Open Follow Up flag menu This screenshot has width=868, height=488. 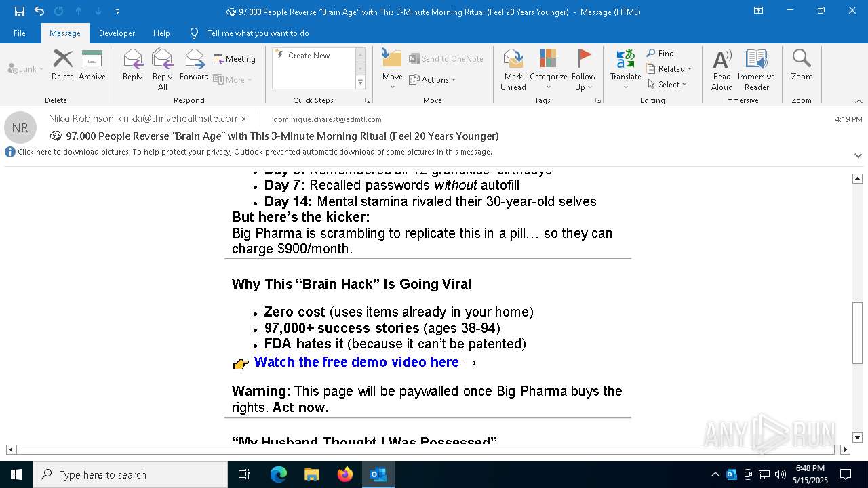click(x=583, y=69)
